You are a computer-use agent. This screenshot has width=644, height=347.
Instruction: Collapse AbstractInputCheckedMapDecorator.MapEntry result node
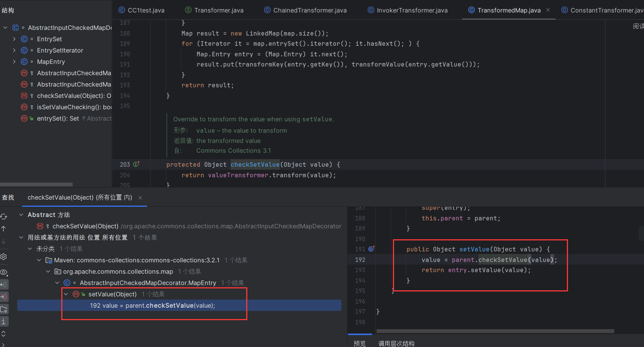[57, 283]
